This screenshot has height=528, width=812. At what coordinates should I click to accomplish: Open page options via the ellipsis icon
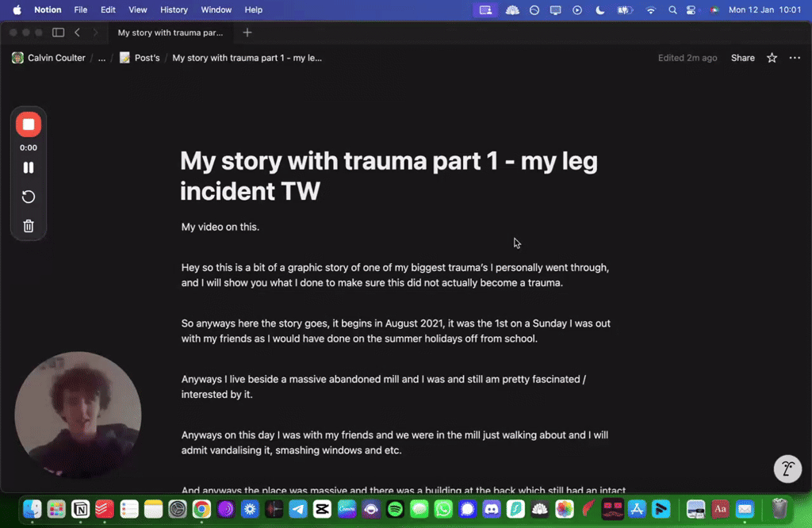[x=795, y=57]
